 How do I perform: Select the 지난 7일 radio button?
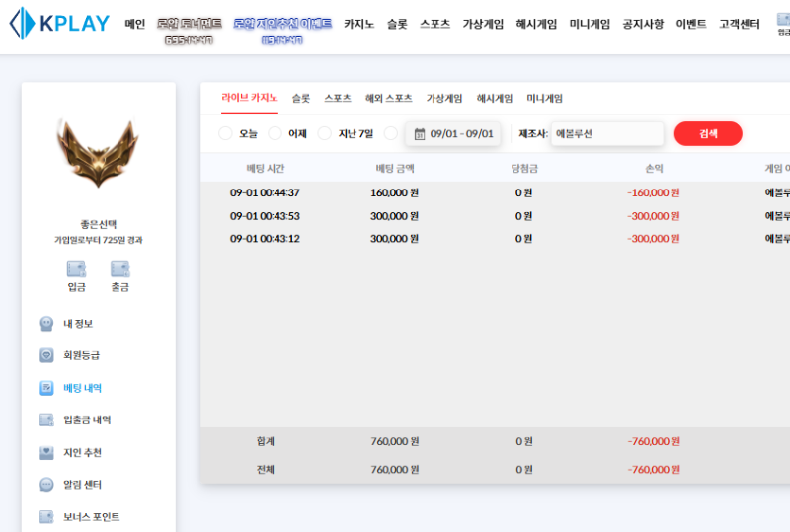pos(325,133)
